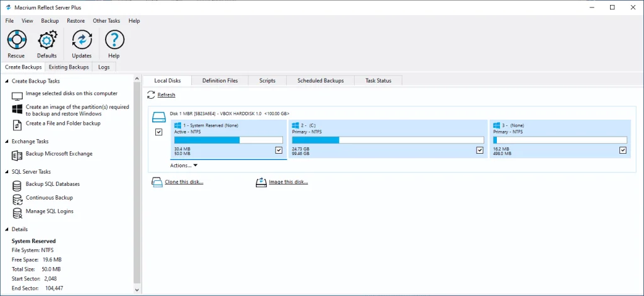Click Manage SQL Logins task link
The height and width of the screenshot is (296, 644).
click(x=50, y=212)
